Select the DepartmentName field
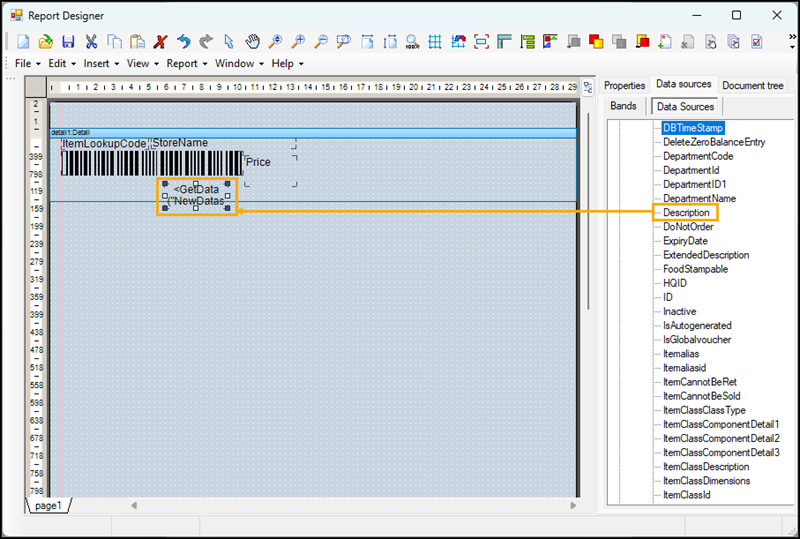 click(x=699, y=198)
